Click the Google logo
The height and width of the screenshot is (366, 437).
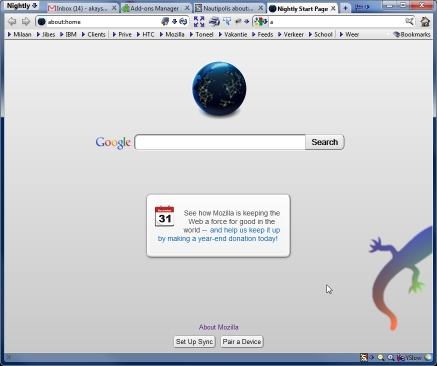[x=113, y=142]
